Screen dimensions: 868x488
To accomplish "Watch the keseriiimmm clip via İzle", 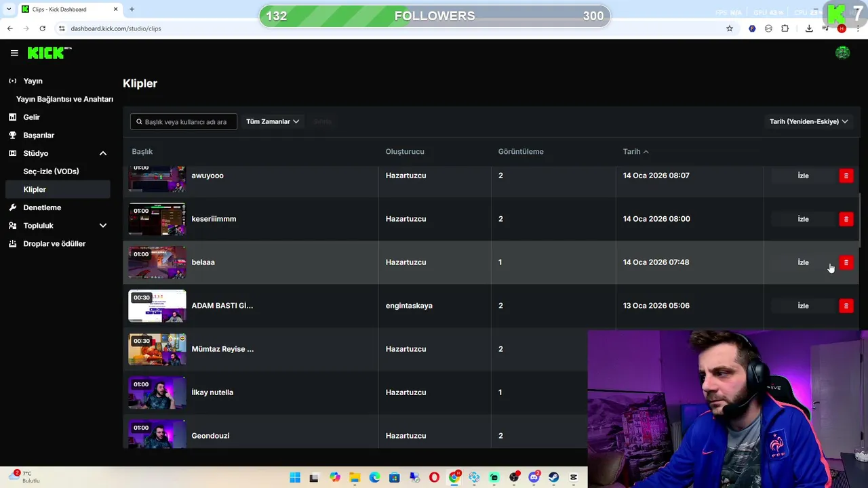I will point(803,219).
